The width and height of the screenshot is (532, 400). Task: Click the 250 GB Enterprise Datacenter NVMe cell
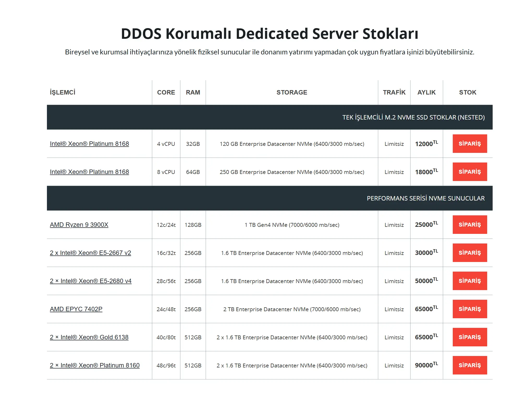pos(292,172)
